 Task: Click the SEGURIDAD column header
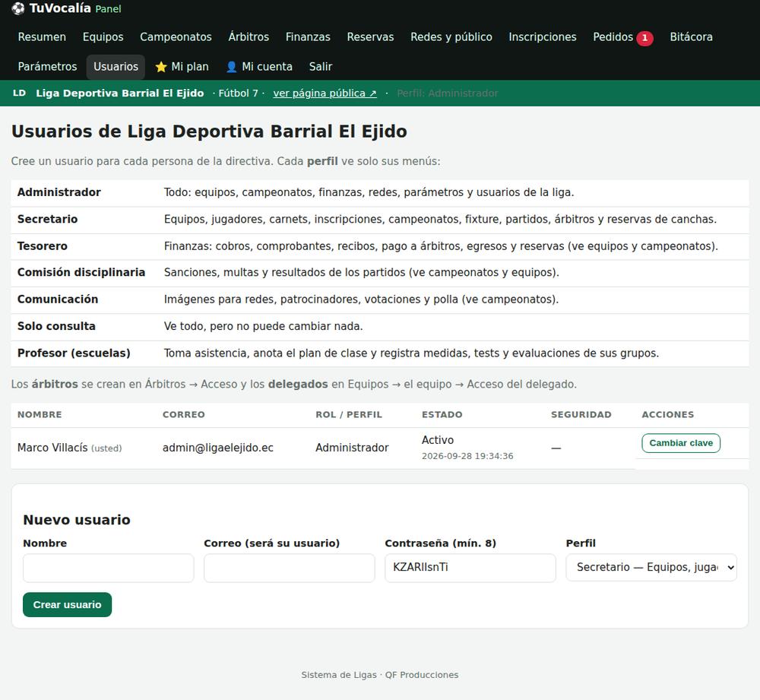pyautogui.click(x=581, y=414)
